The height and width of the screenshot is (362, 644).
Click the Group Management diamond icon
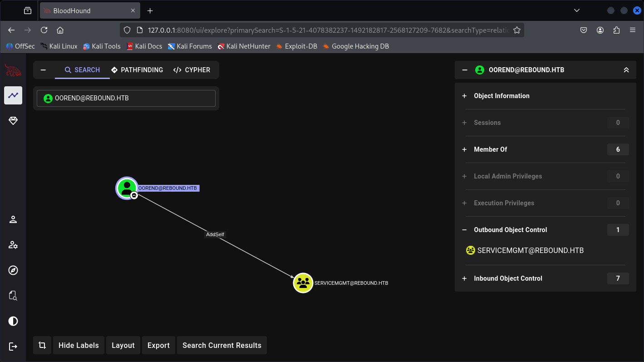point(13,121)
